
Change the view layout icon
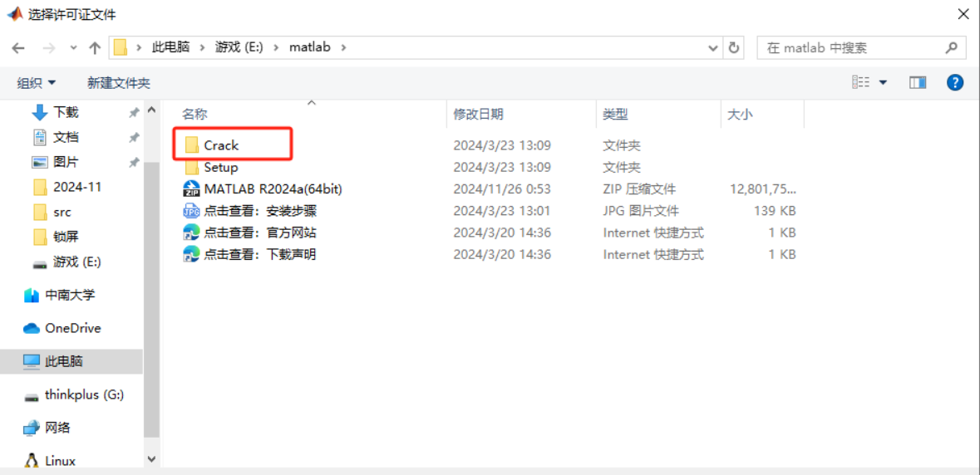point(861,82)
